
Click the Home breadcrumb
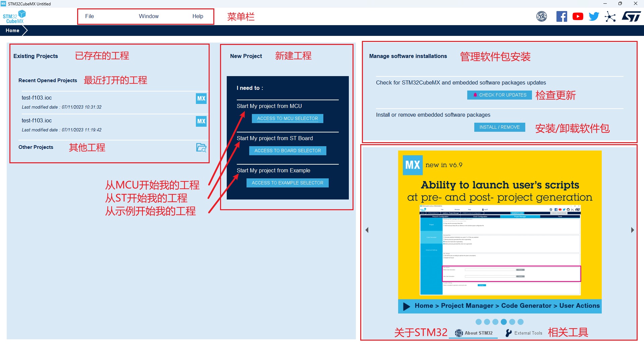point(12,31)
